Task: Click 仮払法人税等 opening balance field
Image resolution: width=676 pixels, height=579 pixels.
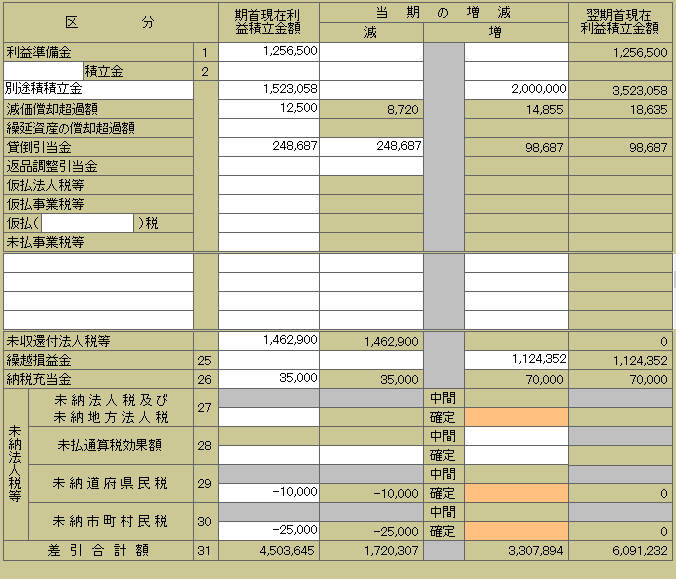Action: click(x=269, y=185)
